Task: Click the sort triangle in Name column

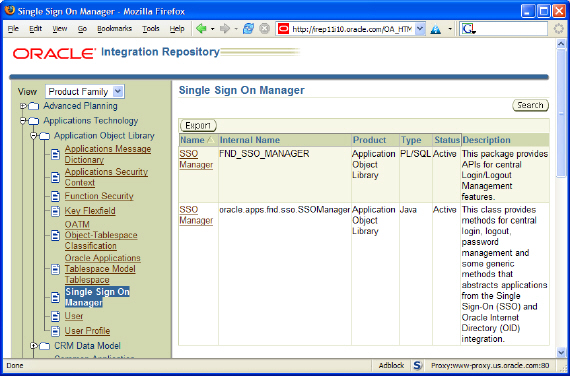Action: pyautogui.click(x=210, y=140)
